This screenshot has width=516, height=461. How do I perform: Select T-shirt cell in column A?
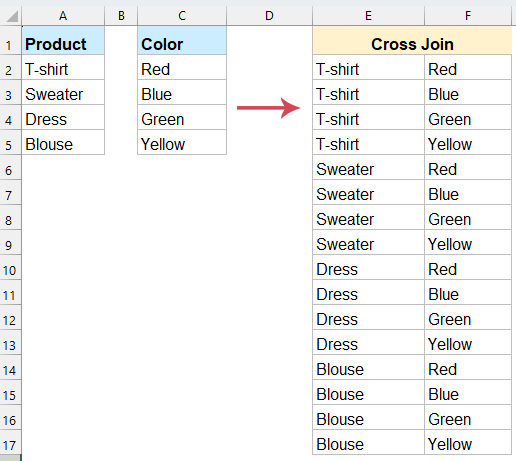click(x=63, y=67)
